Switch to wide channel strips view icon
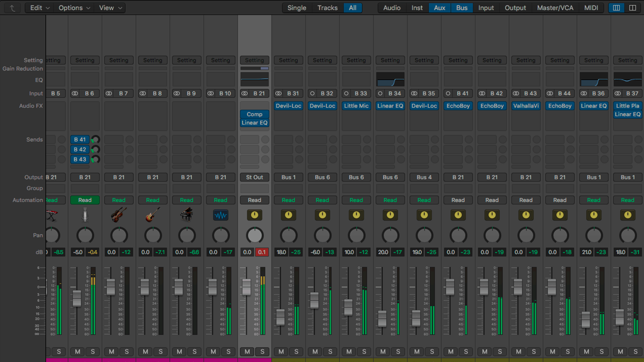 coord(633,8)
